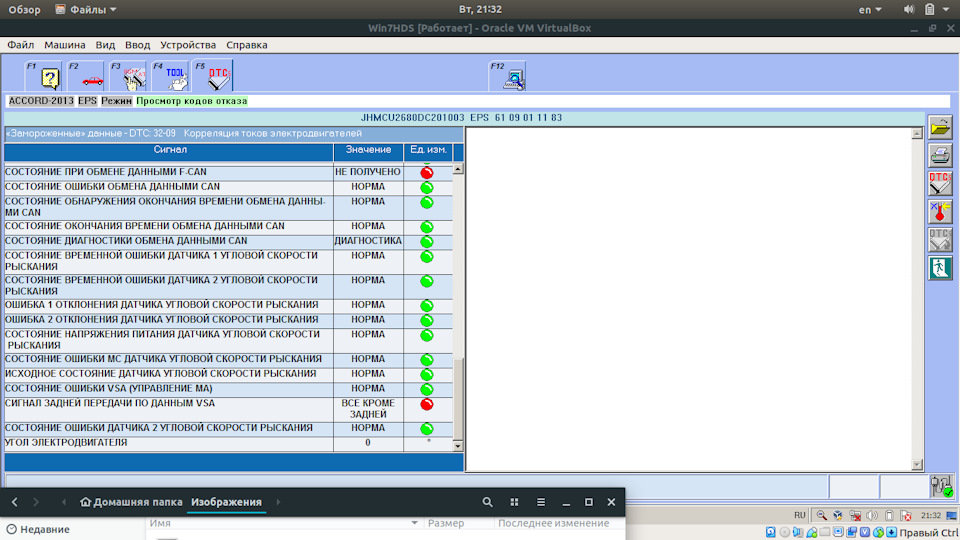Click the Обзор activities button
Image resolution: width=960 pixels, height=540 pixels.
[x=24, y=9]
